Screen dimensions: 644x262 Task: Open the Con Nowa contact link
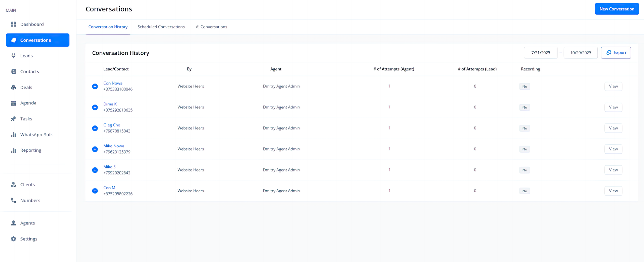click(x=113, y=83)
